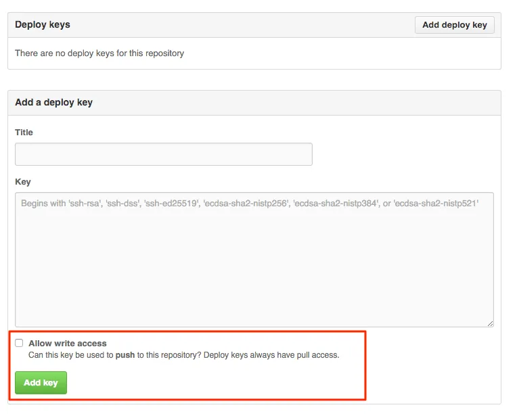The width and height of the screenshot is (517, 420).
Task: Click the Key field label
Action: tap(23, 182)
